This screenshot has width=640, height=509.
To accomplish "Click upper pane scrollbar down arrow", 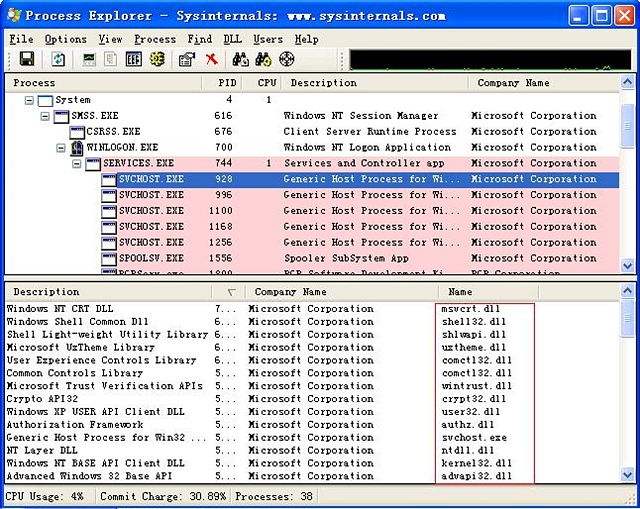I will pyautogui.click(x=627, y=266).
